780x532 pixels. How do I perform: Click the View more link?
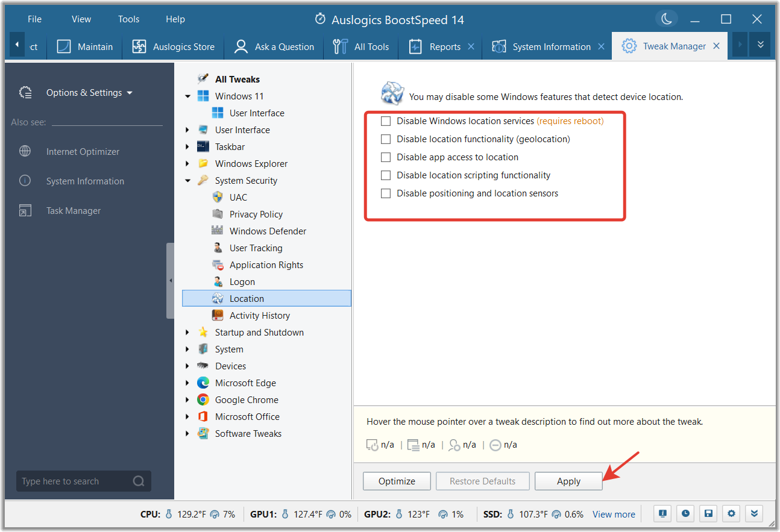point(614,514)
